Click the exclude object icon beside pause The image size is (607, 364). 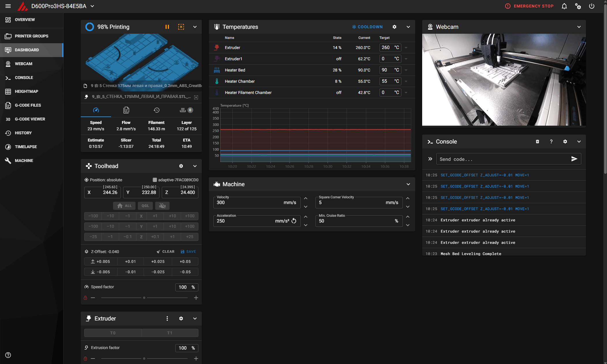[181, 27]
